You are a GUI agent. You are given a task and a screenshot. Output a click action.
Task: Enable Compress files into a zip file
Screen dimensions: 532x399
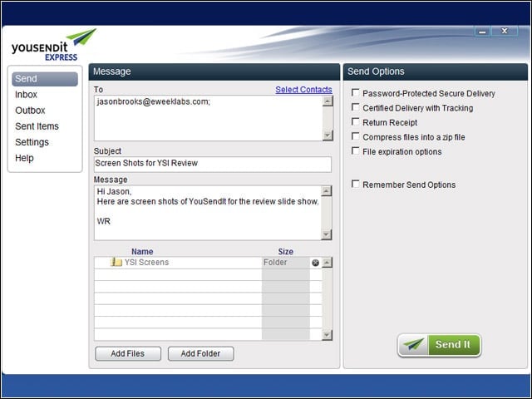(355, 136)
